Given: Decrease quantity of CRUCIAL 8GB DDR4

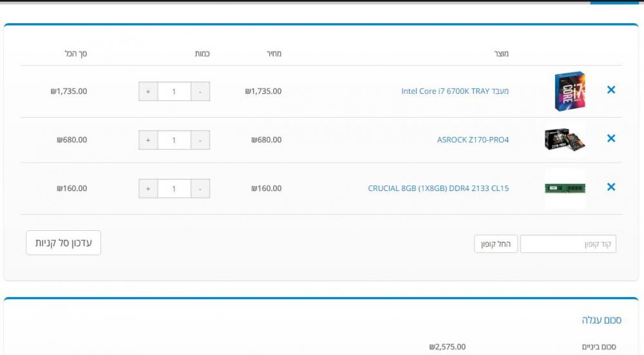Looking at the screenshot, I should [x=200, y=188].
